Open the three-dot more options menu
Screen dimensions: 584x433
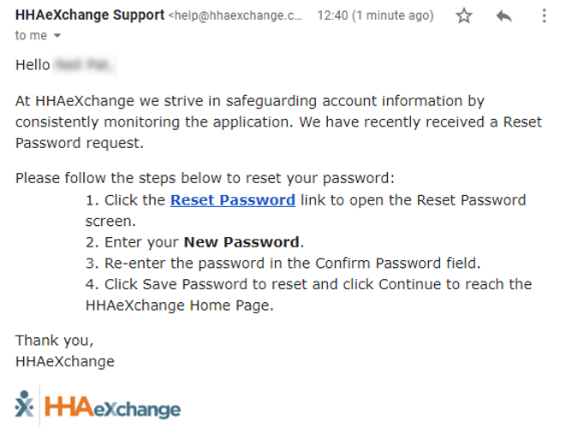tap(544, 16)
